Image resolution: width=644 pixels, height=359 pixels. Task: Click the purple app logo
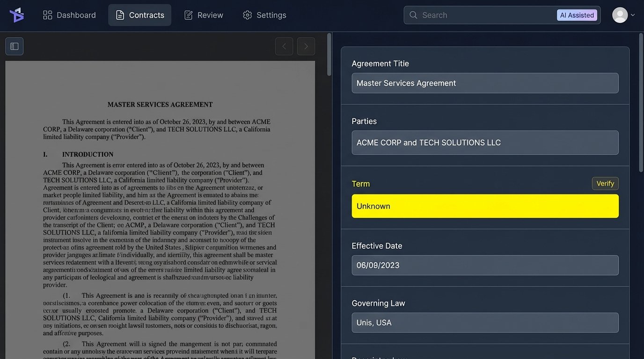(x=17, y=14)
